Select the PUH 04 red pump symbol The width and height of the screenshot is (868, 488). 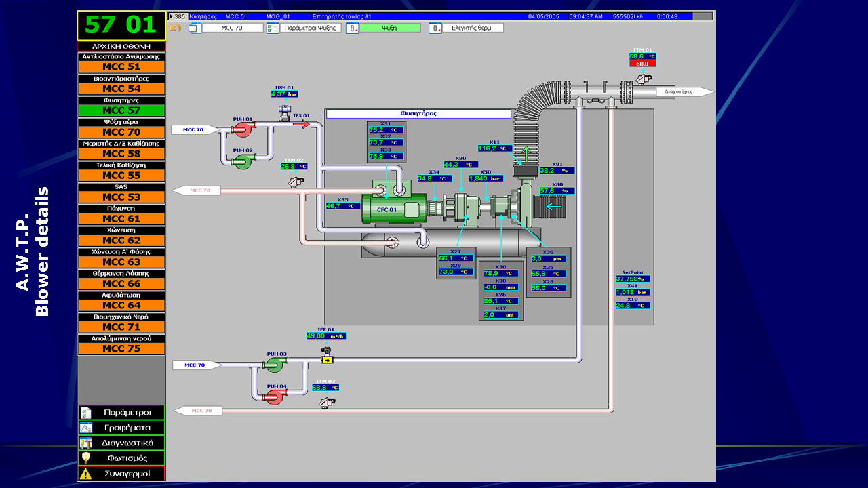point(274,396)
